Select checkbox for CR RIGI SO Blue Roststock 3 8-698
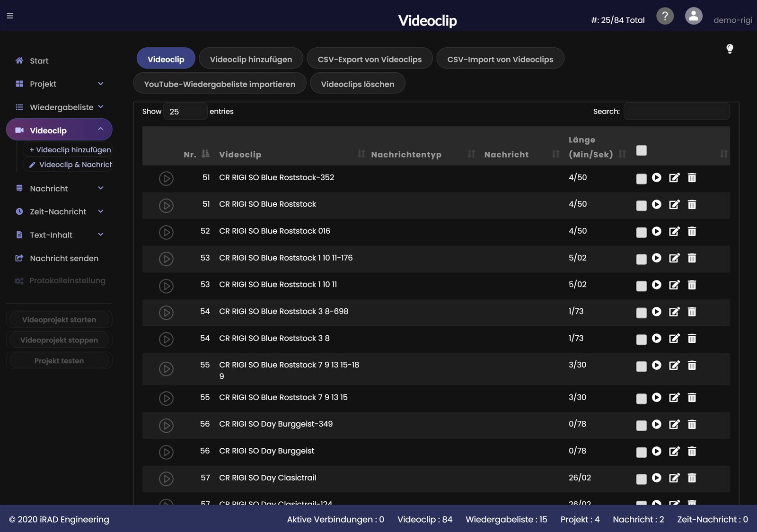757x532 pixels. pos(642,313)
